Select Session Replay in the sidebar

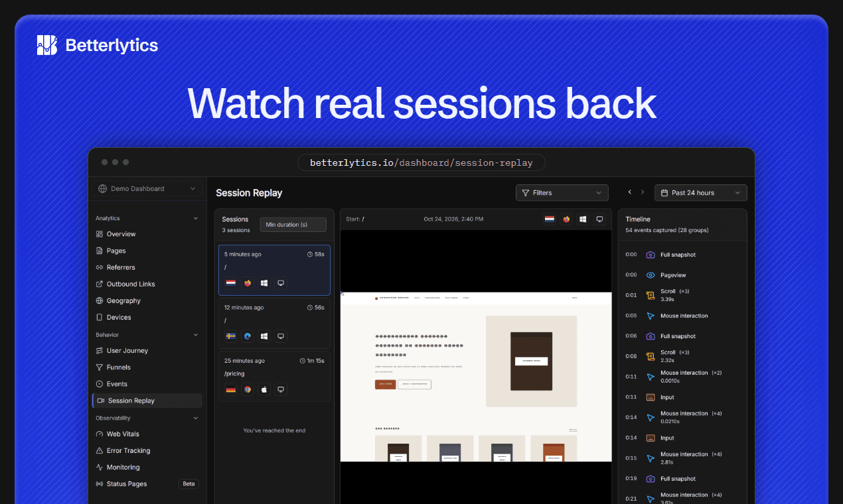[147, 401]
